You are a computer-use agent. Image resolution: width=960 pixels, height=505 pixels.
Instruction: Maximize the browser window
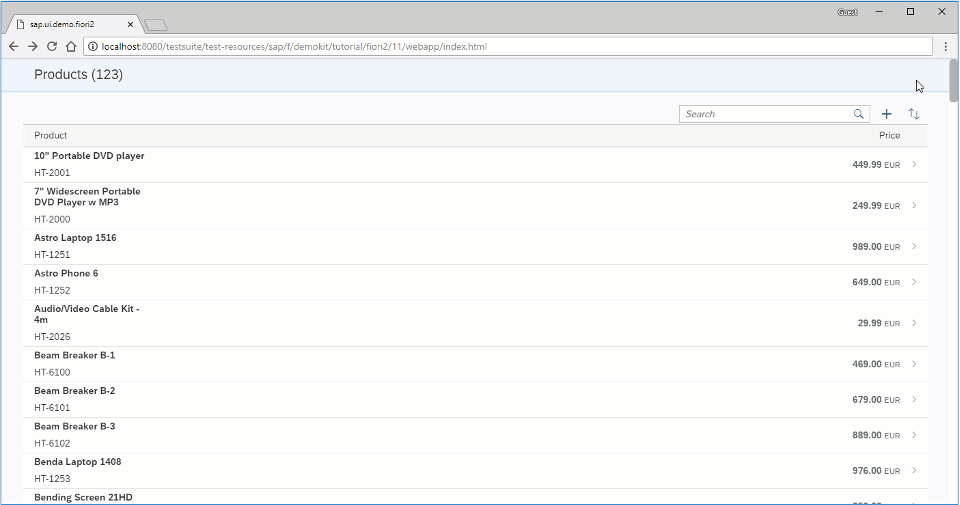[x=910, y=12]
